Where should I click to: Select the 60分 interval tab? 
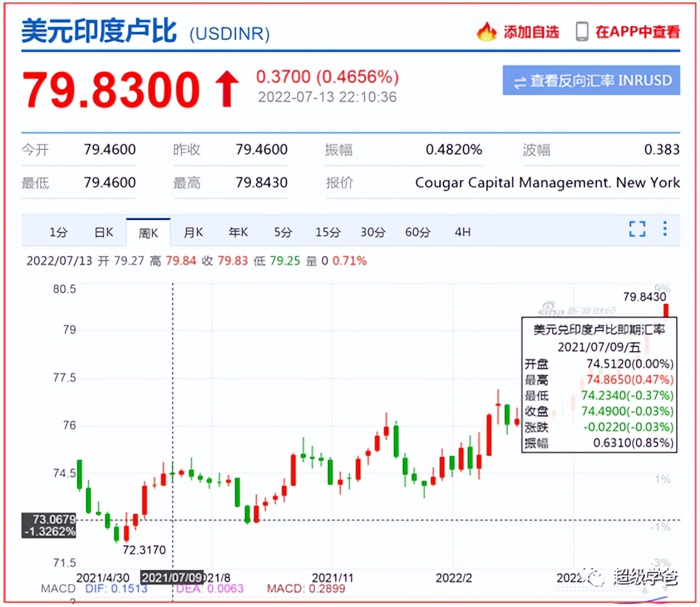[x=417, y=231]
